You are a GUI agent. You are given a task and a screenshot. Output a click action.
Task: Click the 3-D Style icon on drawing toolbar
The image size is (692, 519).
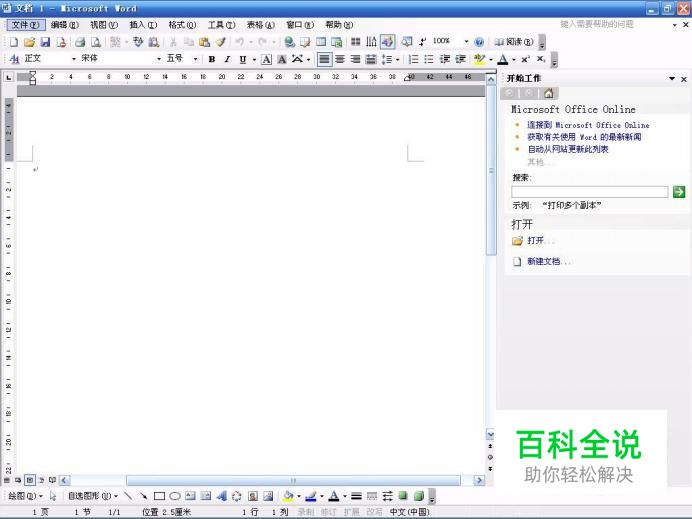(x=419, y=496)
